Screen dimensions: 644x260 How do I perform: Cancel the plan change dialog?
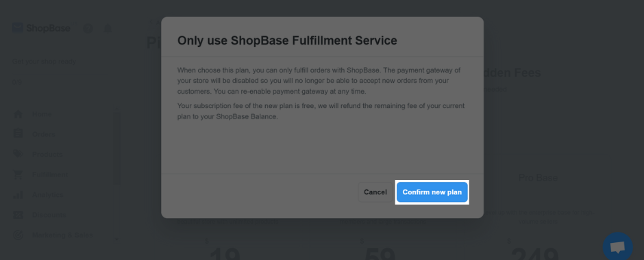(x=375, y=192)
